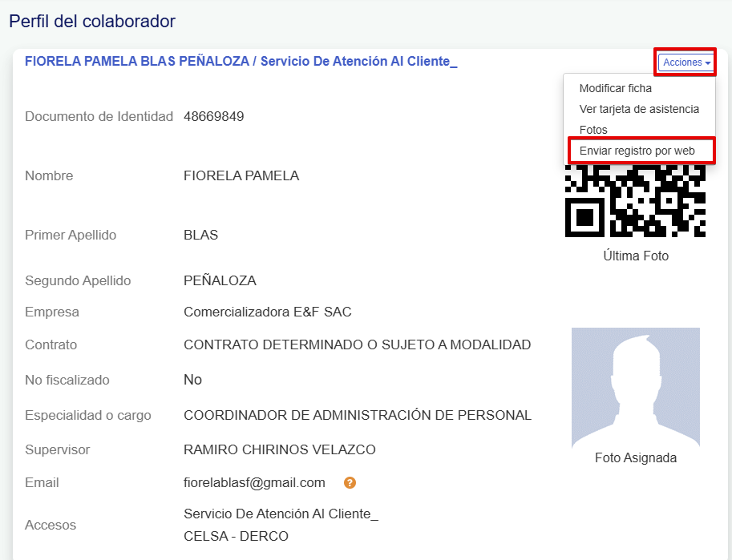Click the COORDINADOR DE ADMINISTRACIÓN DE PERSONAL value
This screenshot has height=560, width=732.
coord(358,415)
